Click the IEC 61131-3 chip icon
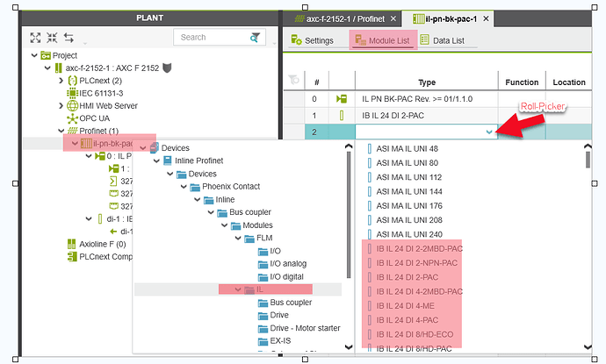 tap(73, 93)
